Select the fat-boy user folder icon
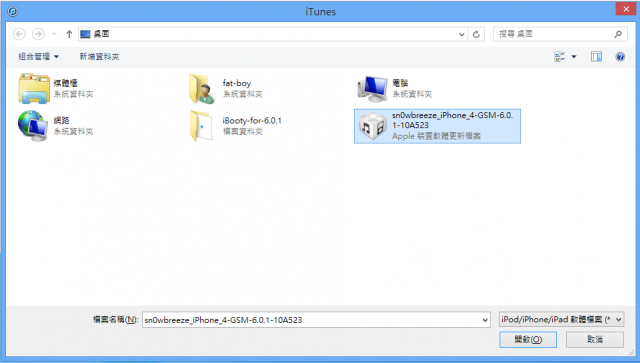This screenshot has width=640, height=363. click(x=202, y=88)
